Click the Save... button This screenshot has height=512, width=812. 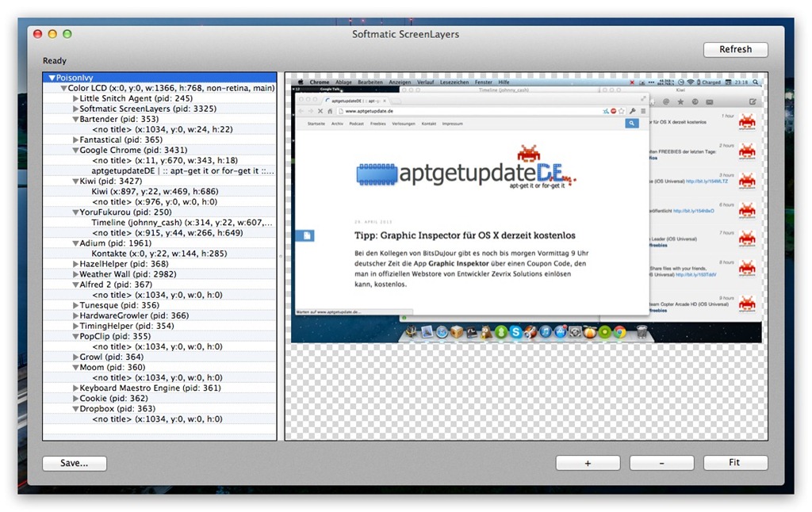[x=74, y=464]
